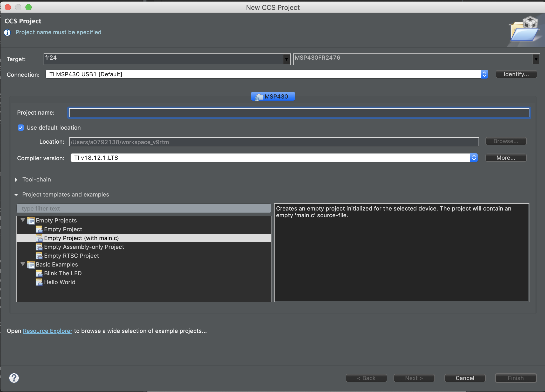Click the Empty Projects folder icon
This screenshot has width=545, height=392.
(31, 221)
